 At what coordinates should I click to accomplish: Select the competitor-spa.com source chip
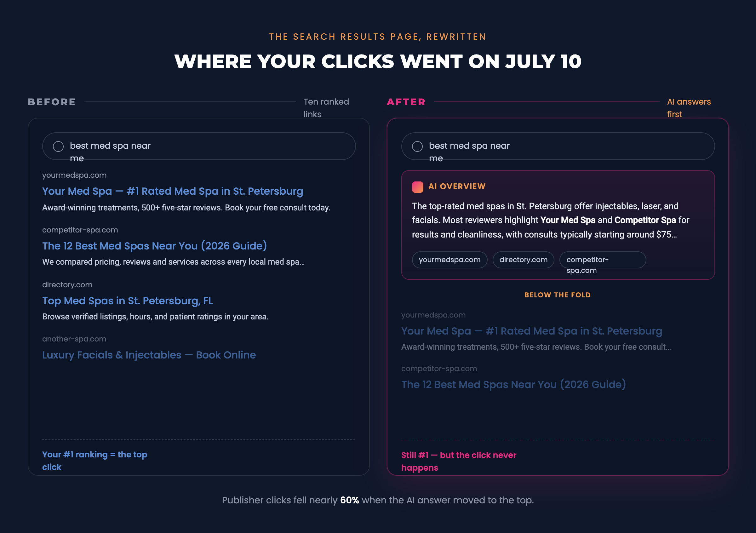pyautogui.click(x=603, y=260)
